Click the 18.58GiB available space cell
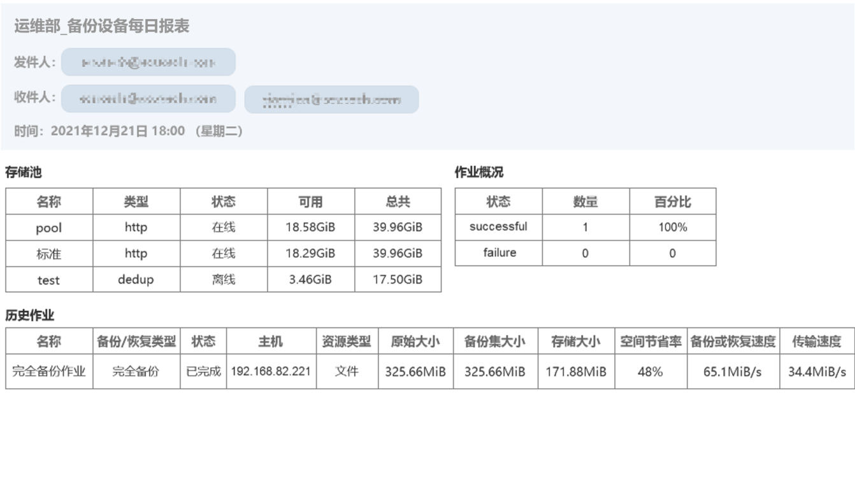The width and height of the screenshot is (855, 504). click(x=310, y=227)
